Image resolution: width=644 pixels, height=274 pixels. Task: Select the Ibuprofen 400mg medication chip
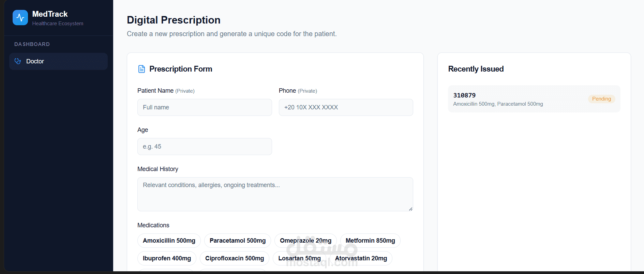167,258
